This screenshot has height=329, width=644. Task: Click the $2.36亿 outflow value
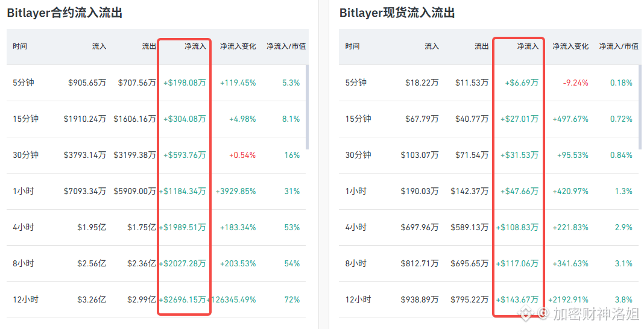[x=142, y=263]
